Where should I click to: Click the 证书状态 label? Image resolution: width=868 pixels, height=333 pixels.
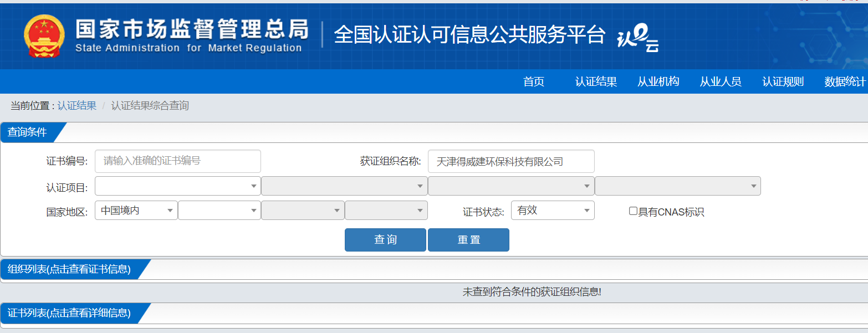click(483, 212)
